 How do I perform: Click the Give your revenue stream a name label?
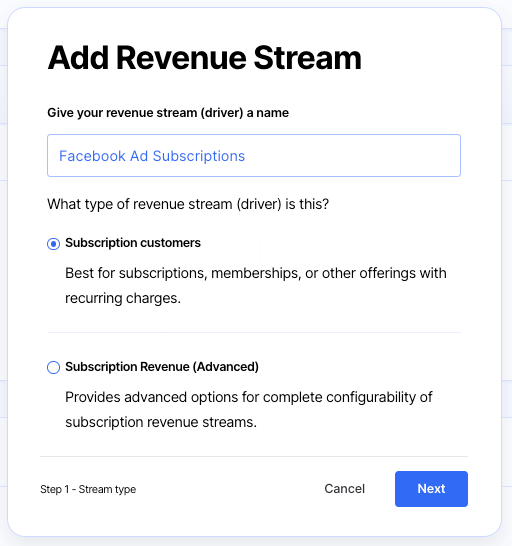(x=168, y=113)
